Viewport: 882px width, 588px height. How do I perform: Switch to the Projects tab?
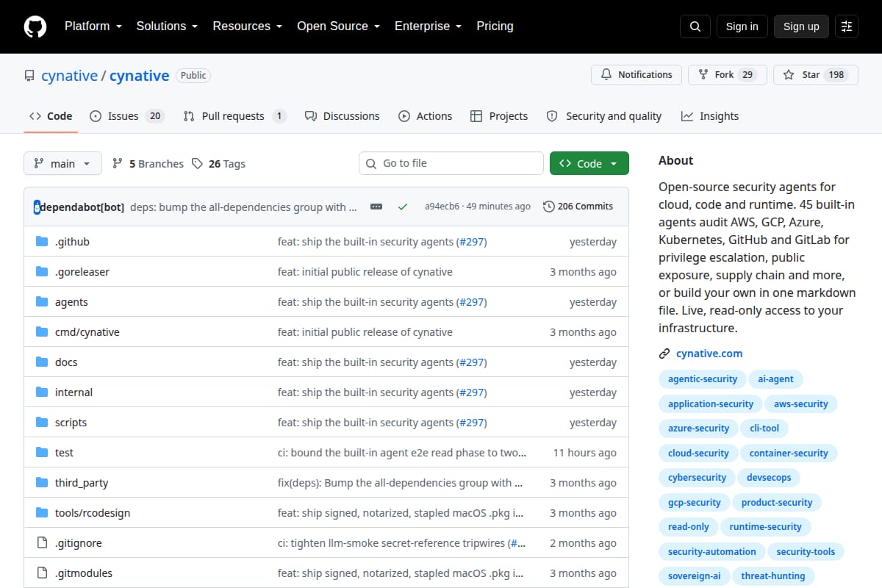499,116
